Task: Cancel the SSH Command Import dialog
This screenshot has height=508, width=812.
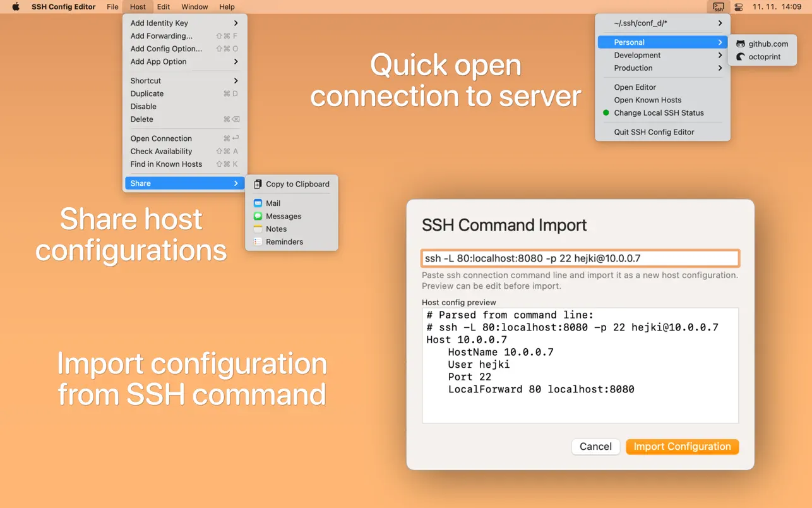Action: tap(595, 447)
